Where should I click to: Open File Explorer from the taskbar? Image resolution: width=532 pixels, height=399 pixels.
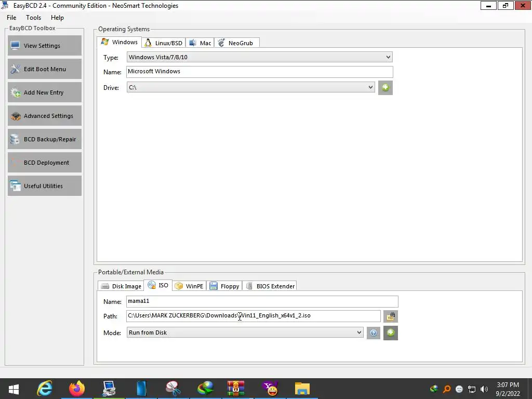coord(302,389)
